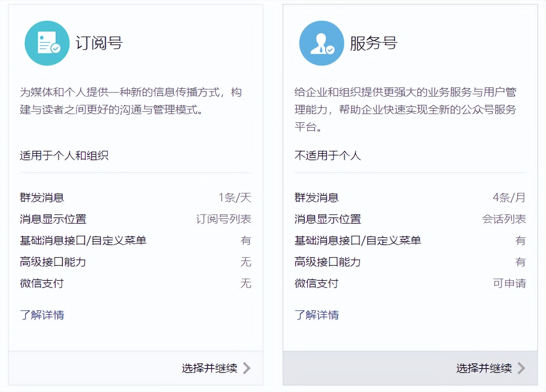Image resolution: width=546 pixels, height=392 pixels.
Task: Click 可申请 next to 微信支付
Action: (509, 283)
